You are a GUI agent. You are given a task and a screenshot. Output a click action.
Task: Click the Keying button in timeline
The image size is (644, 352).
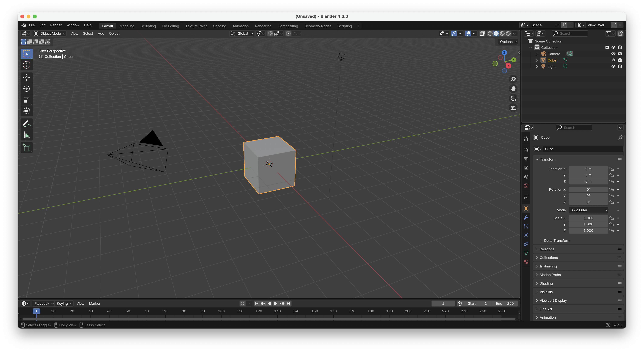64,303
